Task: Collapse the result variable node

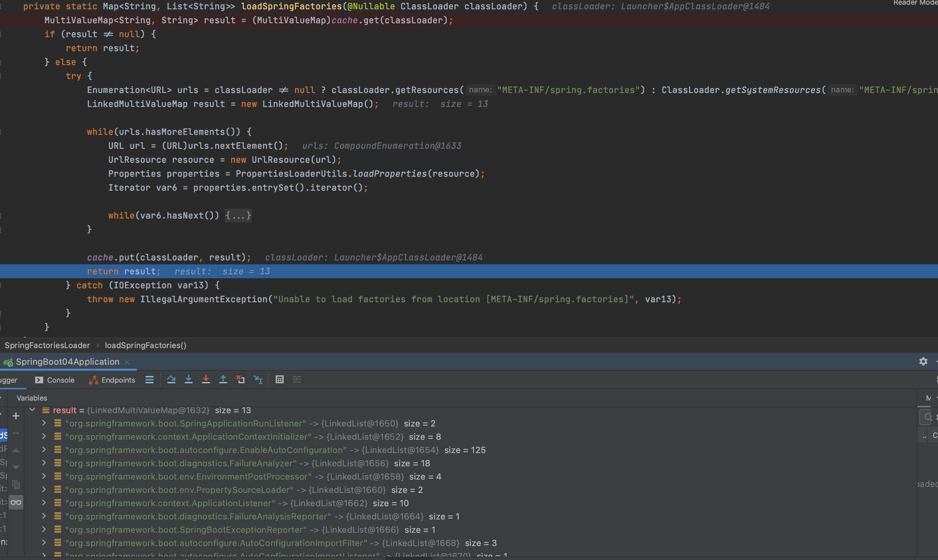Action: coord(33,410)
